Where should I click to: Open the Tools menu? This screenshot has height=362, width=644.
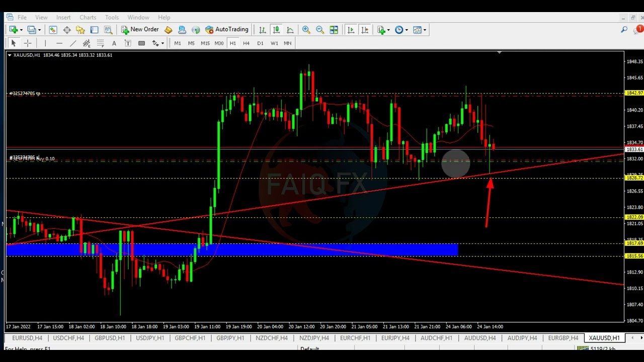point(112,17)
